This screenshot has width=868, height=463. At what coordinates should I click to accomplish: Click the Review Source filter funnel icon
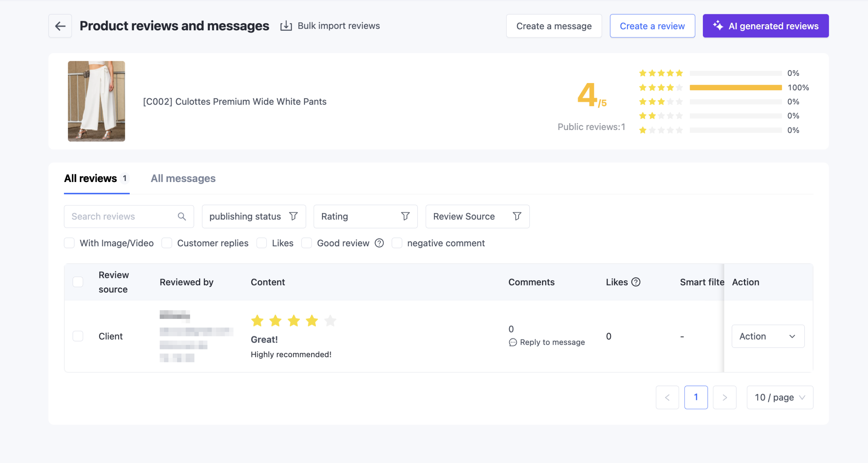(517, 216)
